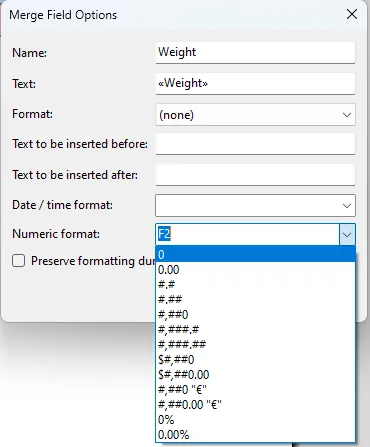
Task: Select the #.## format entry
Action: coord(255,299)
